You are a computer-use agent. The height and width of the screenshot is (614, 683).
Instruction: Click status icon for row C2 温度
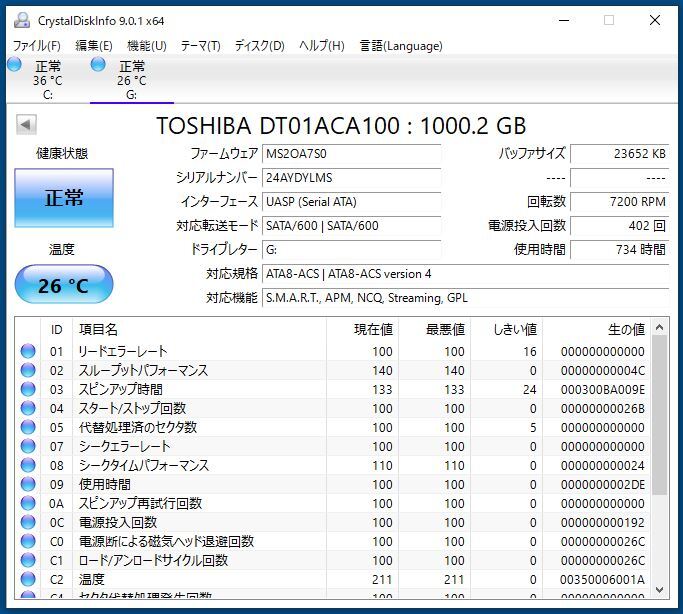[x=28, y=579]
